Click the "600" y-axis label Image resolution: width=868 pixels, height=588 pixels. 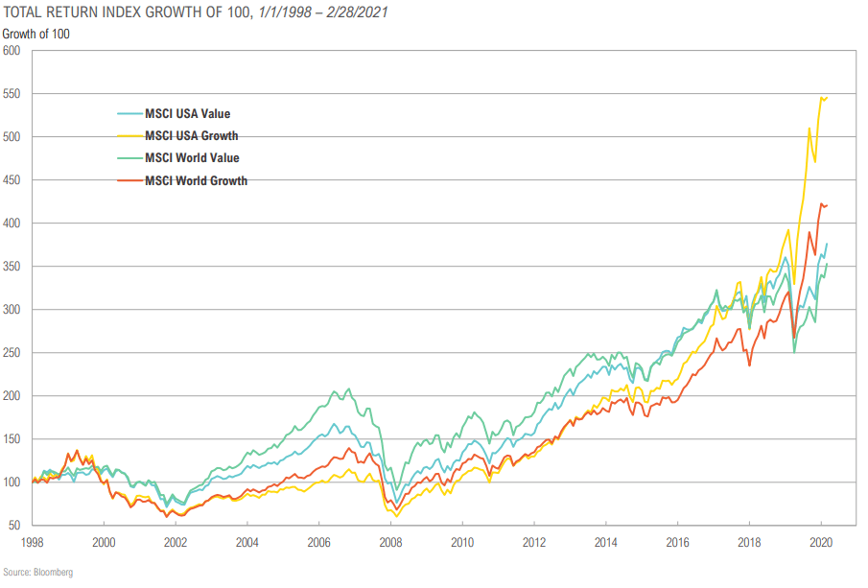pos(12,51)
